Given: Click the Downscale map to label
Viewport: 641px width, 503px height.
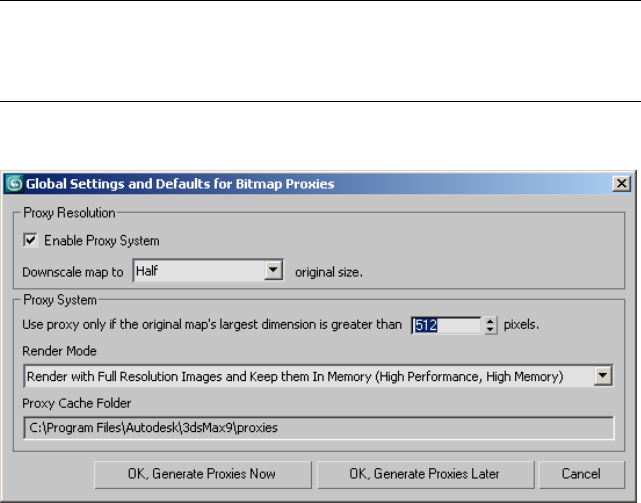Looking at the screenshot, I should coord(75,271).
